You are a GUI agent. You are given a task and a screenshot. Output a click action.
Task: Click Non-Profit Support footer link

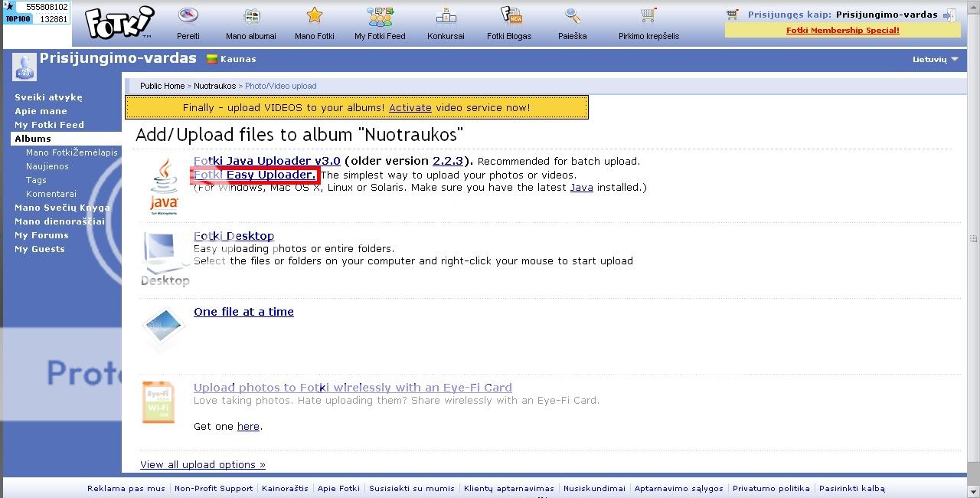click(214, 488)
